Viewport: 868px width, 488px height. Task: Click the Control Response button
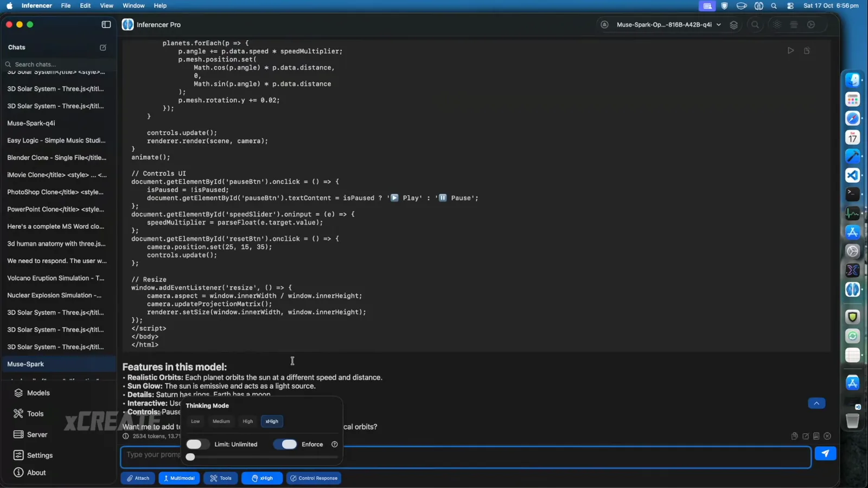(x=314, y=478)
